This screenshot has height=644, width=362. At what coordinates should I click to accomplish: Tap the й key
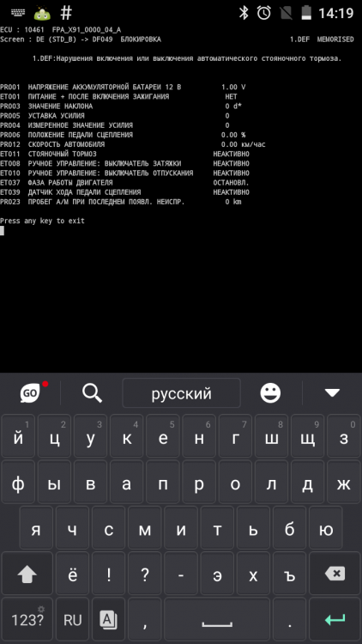18,436
